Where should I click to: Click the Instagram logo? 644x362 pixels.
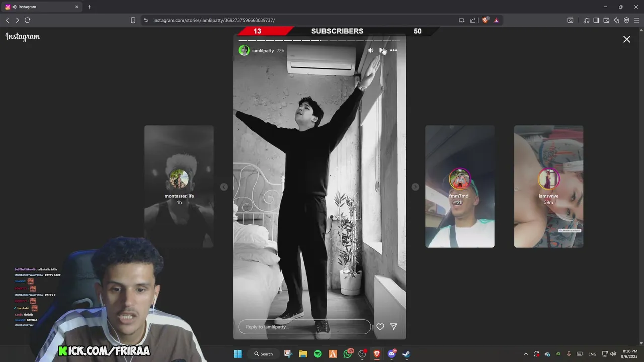click(x=23, y=37)
